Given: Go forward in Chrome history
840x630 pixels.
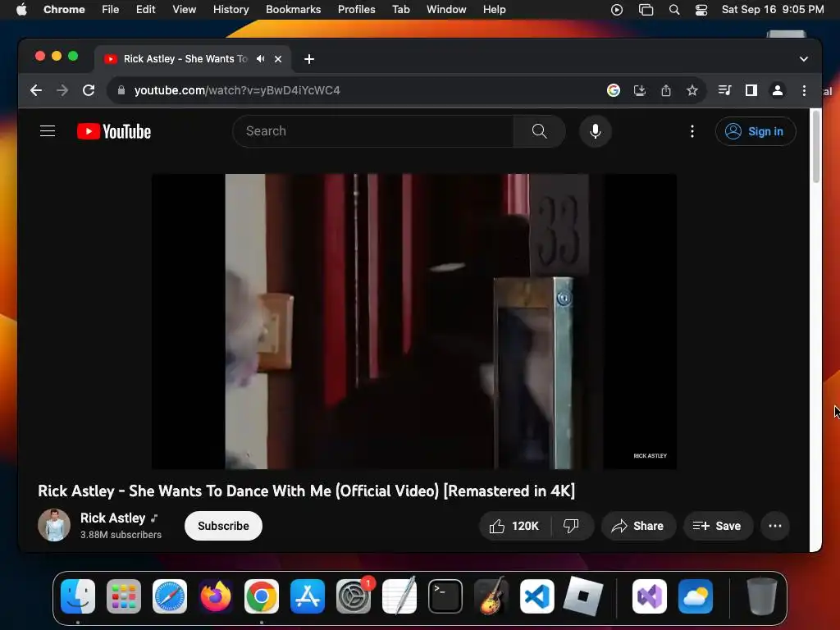Looking at the screenshot, I should (62, 90).
